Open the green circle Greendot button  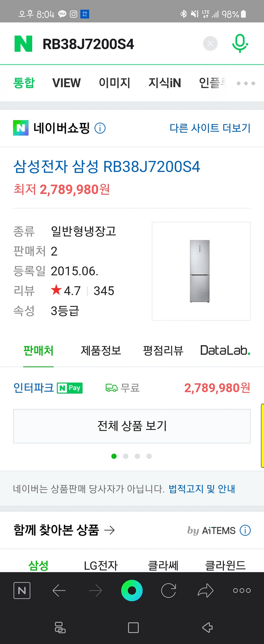(132, 590)
